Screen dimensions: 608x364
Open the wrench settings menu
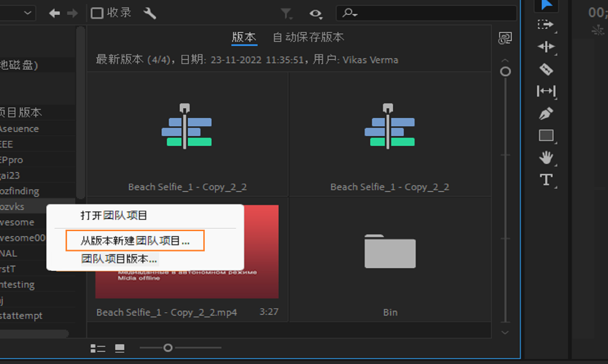[150, 13]
